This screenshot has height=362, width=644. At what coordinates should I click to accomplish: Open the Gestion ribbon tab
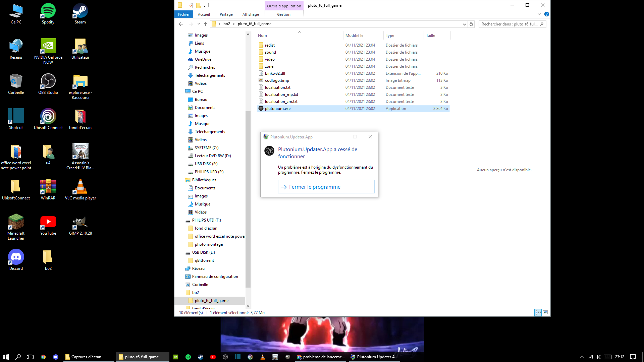click(284, 14)
